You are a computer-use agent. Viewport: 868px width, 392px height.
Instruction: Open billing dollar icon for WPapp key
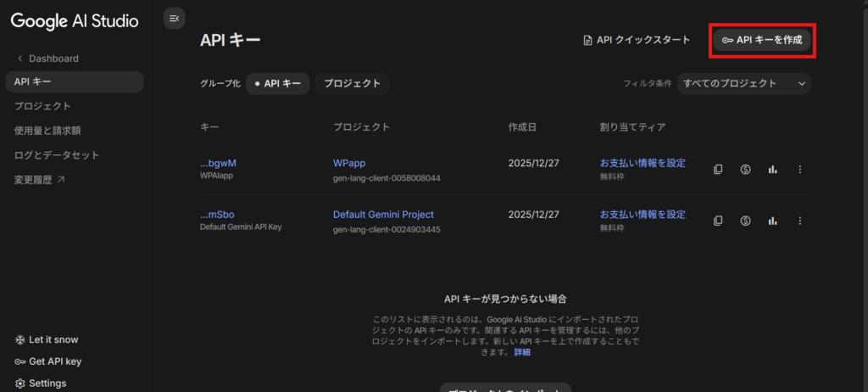pyautogui.click(x=745, y=170)
